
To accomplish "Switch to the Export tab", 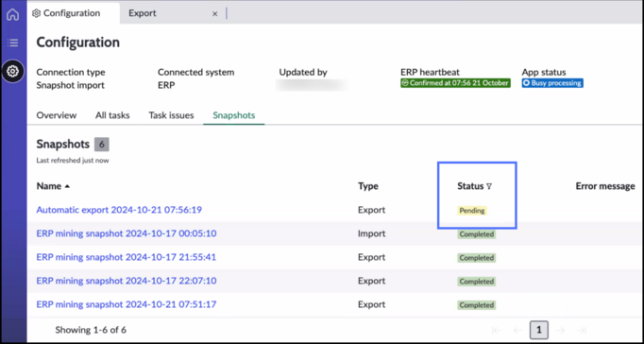I will (143, 13).
